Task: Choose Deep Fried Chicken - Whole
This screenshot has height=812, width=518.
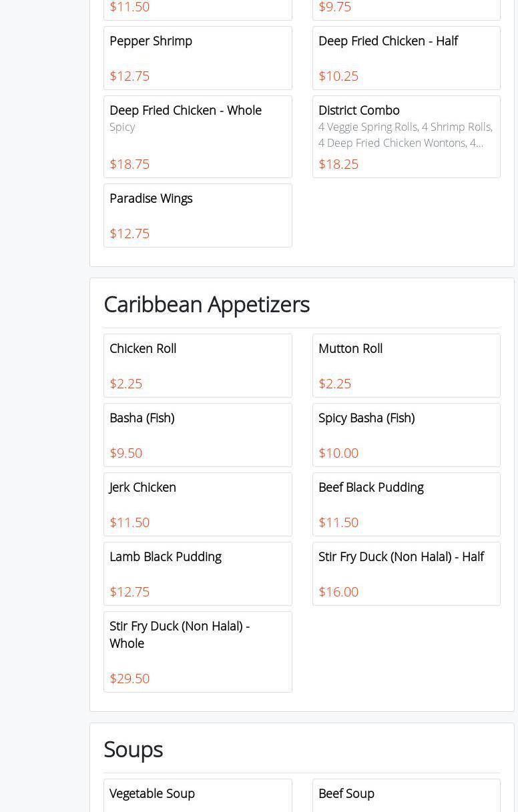Action: [198, 136]
